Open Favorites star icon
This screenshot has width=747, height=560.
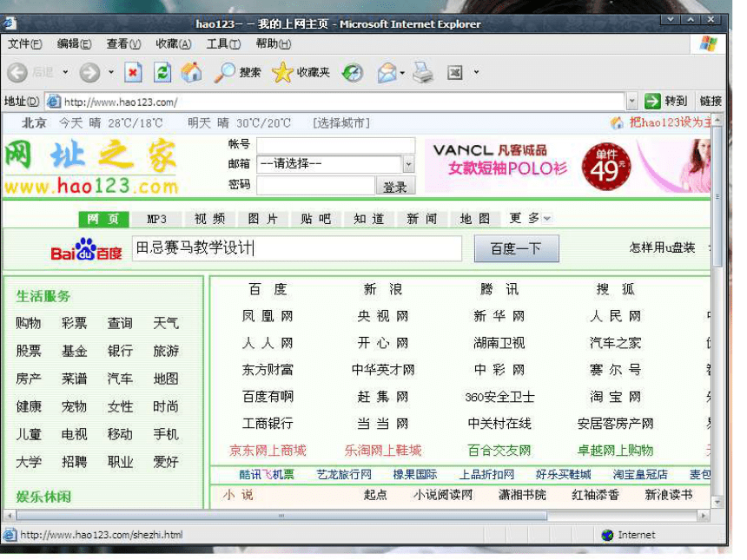pos(282,72)
